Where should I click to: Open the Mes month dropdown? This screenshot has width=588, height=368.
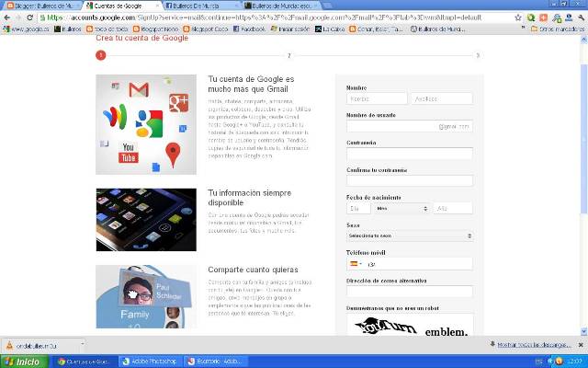(x=401, y=209)
